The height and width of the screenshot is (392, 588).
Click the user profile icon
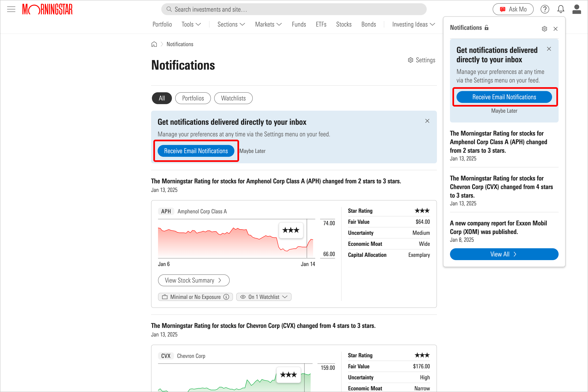tap(577, 9)
